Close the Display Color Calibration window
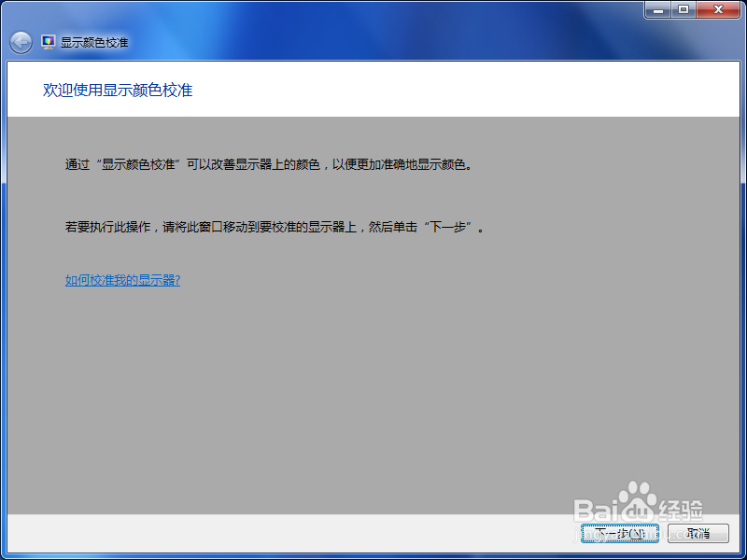This screenshot has height=560, width=747. 719,10
